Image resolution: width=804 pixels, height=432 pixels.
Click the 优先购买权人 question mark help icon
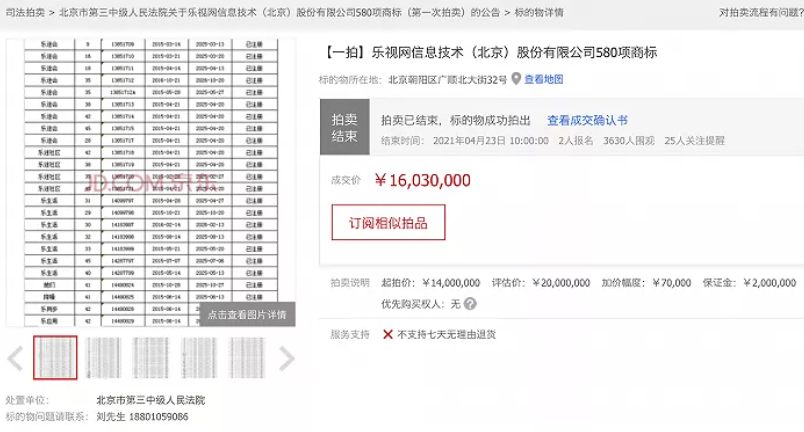(470, 304)
